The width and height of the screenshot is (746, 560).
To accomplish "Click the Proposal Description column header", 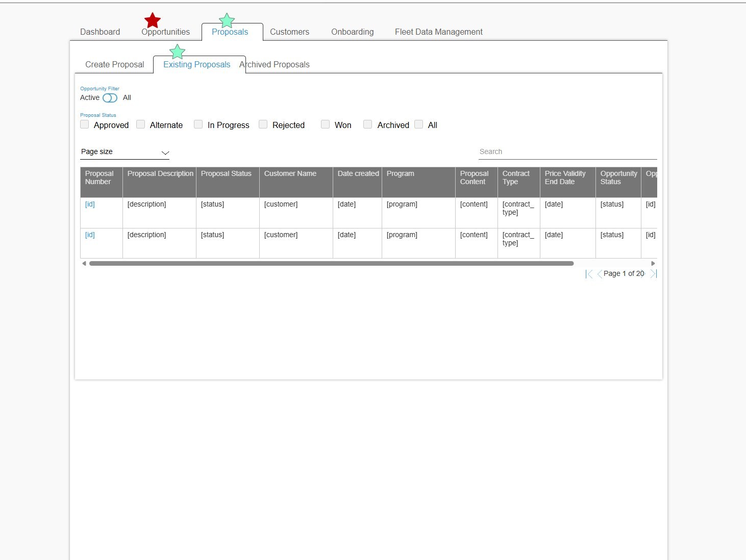I will [160, 182].
